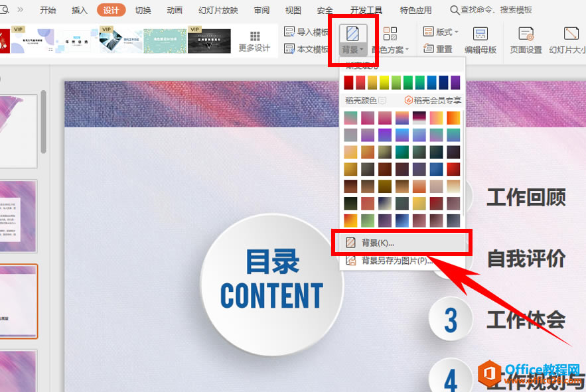
Task: Pick the bright red swatch ending fourth 稻壳 row
Action: click(453, 169)
